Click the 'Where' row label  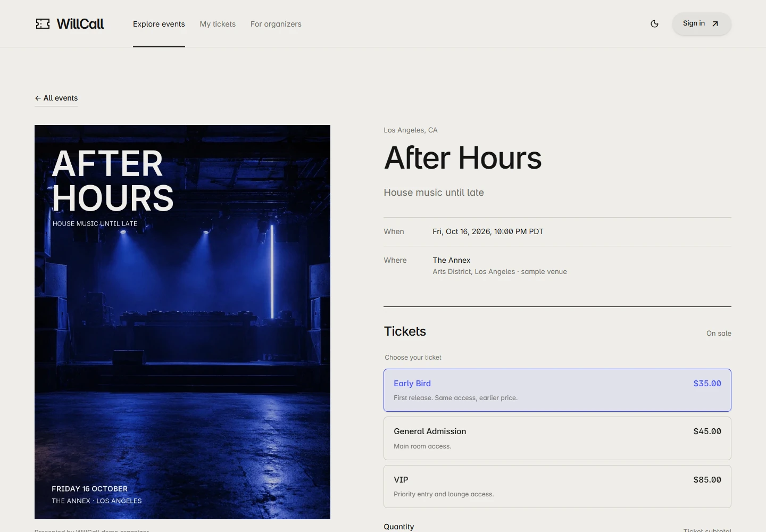(x=395, y=260)
